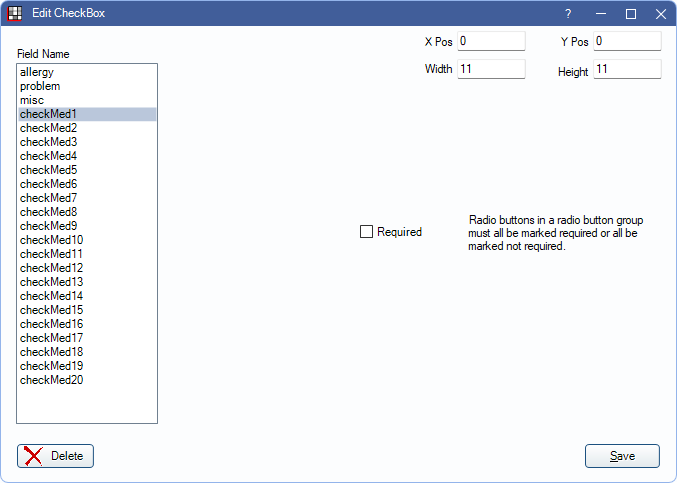Choose misc from the field list
The height and width of the screenshot is (483, 677).
[x=32, y=101]
